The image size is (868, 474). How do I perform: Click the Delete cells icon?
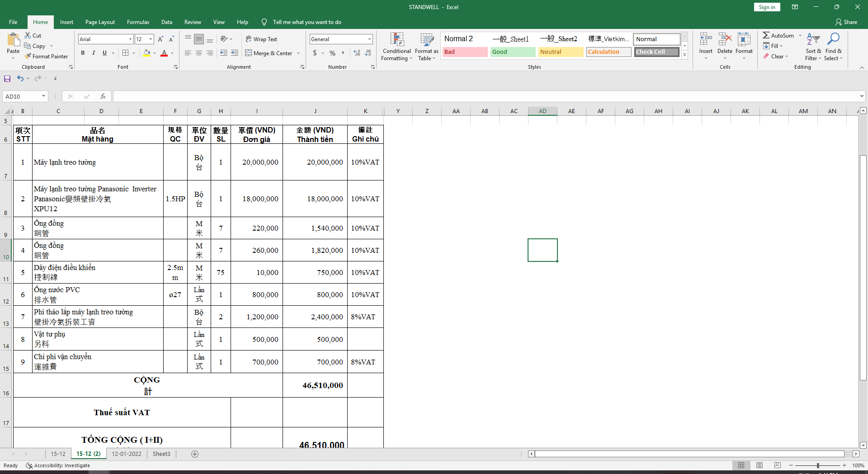tap(725, 39)
